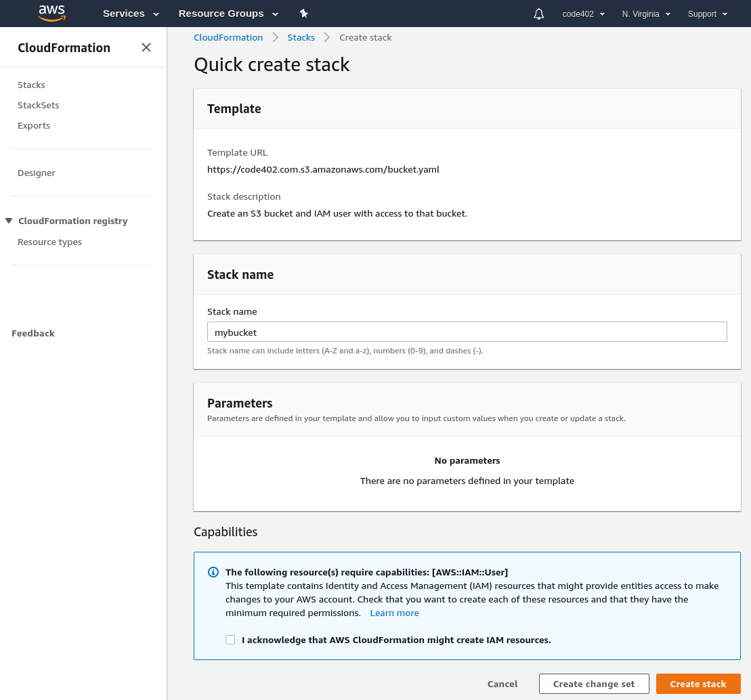
Task: Click the Create stack button
Action: tap(698, 684)
